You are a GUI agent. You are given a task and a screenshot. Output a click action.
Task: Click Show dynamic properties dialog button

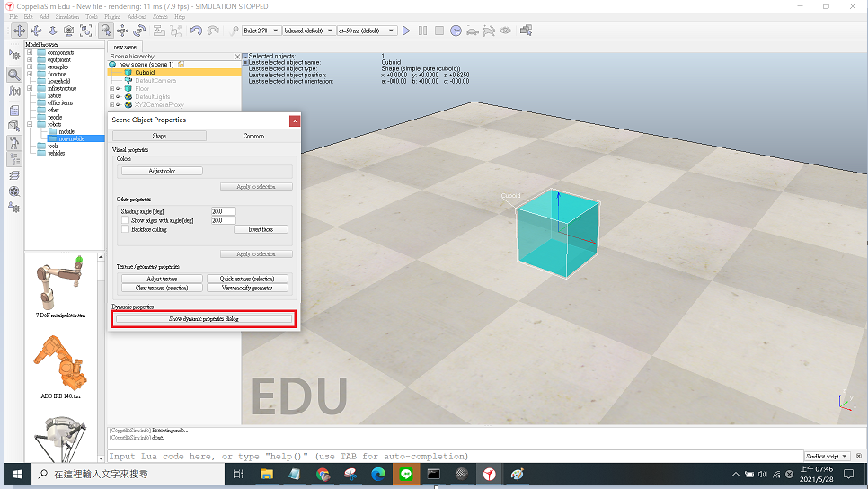click(204, 318)
